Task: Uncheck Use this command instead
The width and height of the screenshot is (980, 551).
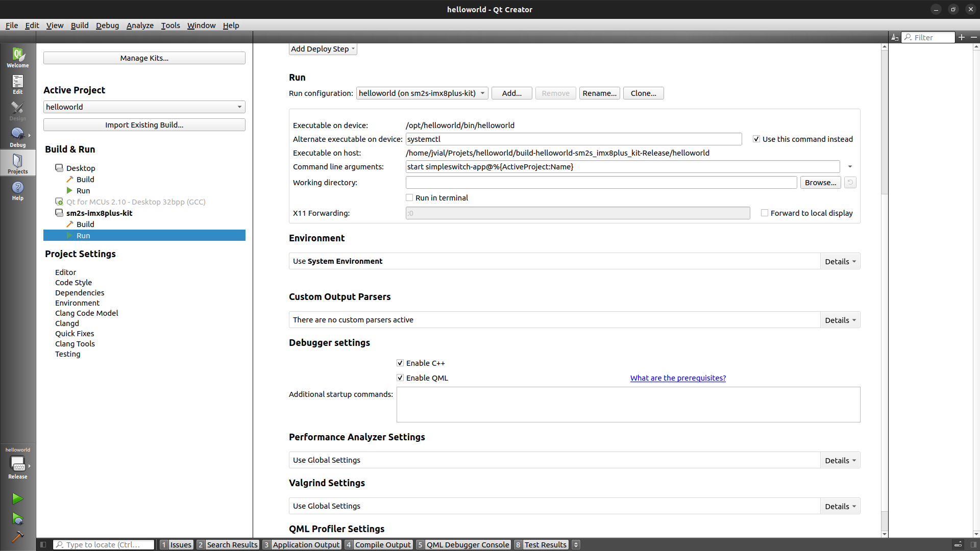Action: click(756, 139)
